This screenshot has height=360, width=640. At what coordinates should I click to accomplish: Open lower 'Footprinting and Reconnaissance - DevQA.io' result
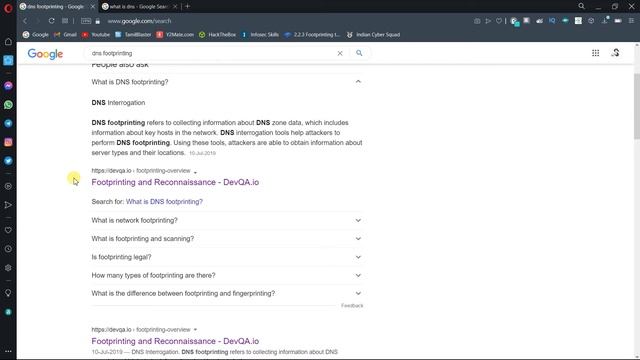(x=175, y=341)
